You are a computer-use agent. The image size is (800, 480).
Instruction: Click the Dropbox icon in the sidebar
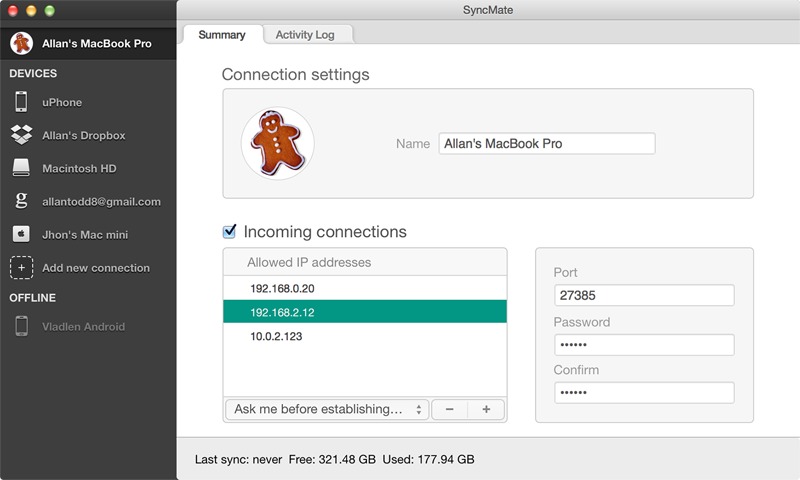tap(21, 135)
